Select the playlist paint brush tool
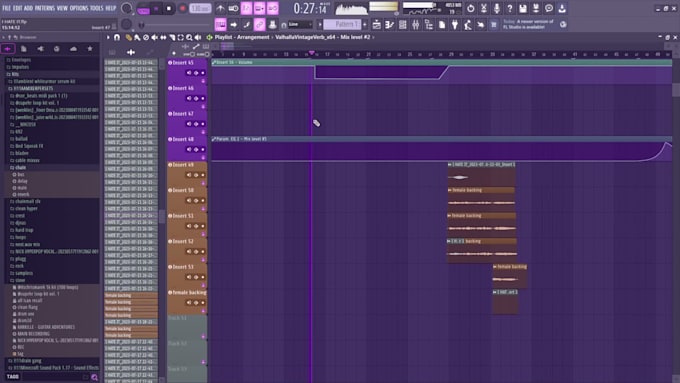 pos(137,38)
